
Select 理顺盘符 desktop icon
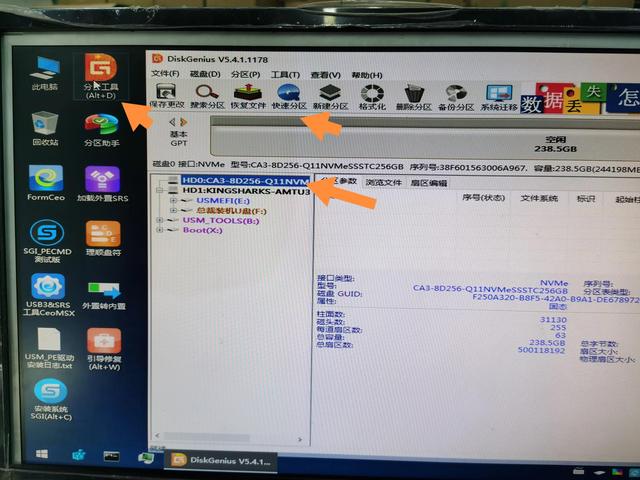point(103,238)
